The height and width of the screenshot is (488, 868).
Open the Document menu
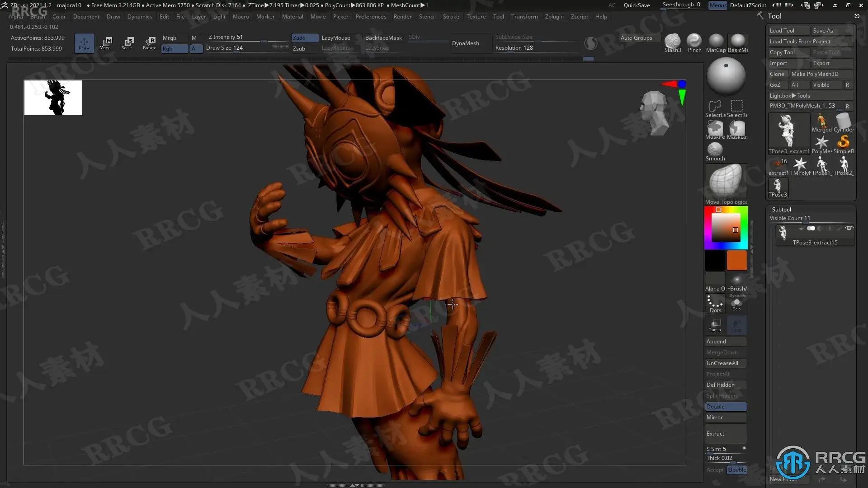tap(86, 17)
